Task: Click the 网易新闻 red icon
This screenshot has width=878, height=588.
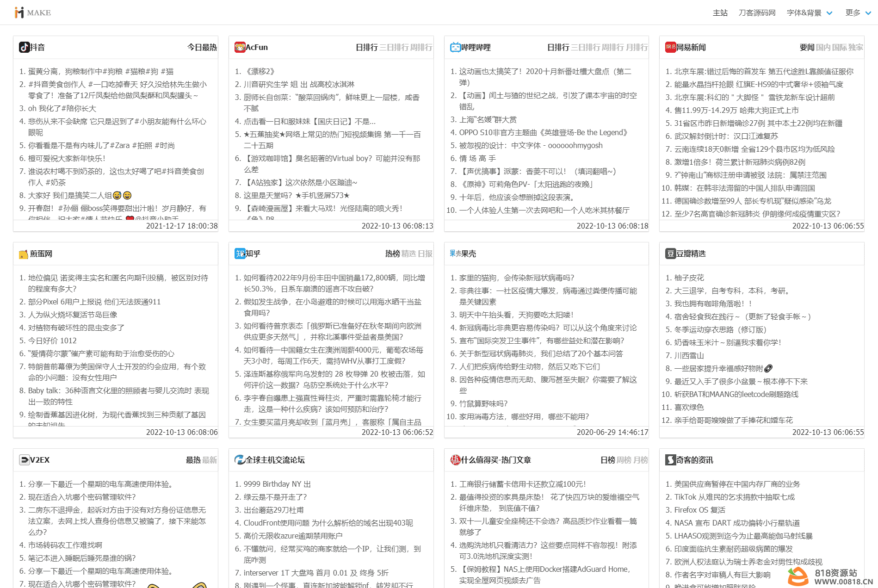Action: (671, 47)
